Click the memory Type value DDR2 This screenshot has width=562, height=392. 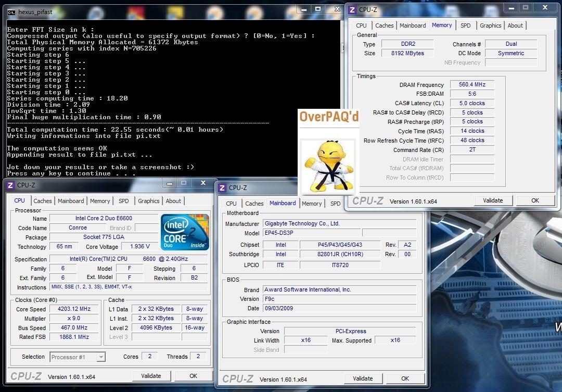[407, 44]
